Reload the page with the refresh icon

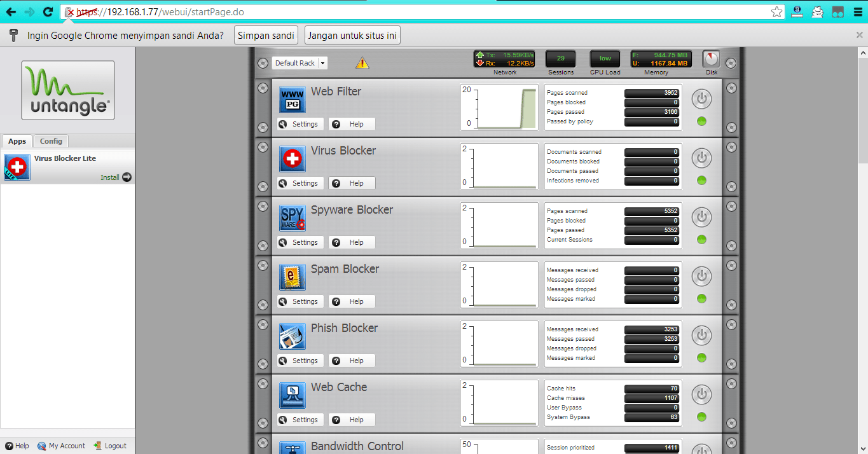point(48,11)
